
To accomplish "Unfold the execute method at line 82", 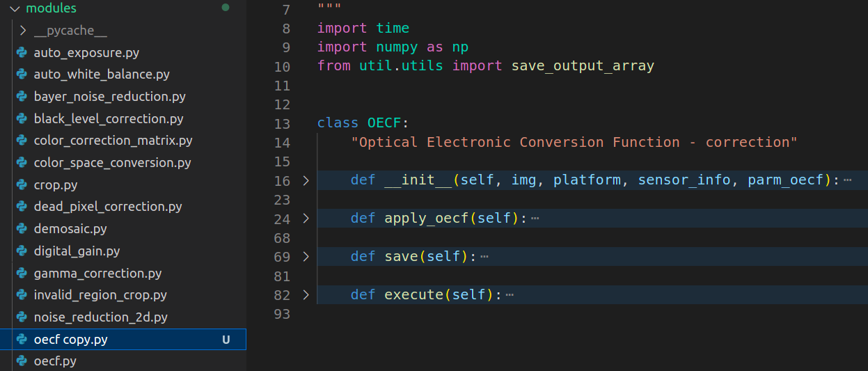I will (306, 295).
